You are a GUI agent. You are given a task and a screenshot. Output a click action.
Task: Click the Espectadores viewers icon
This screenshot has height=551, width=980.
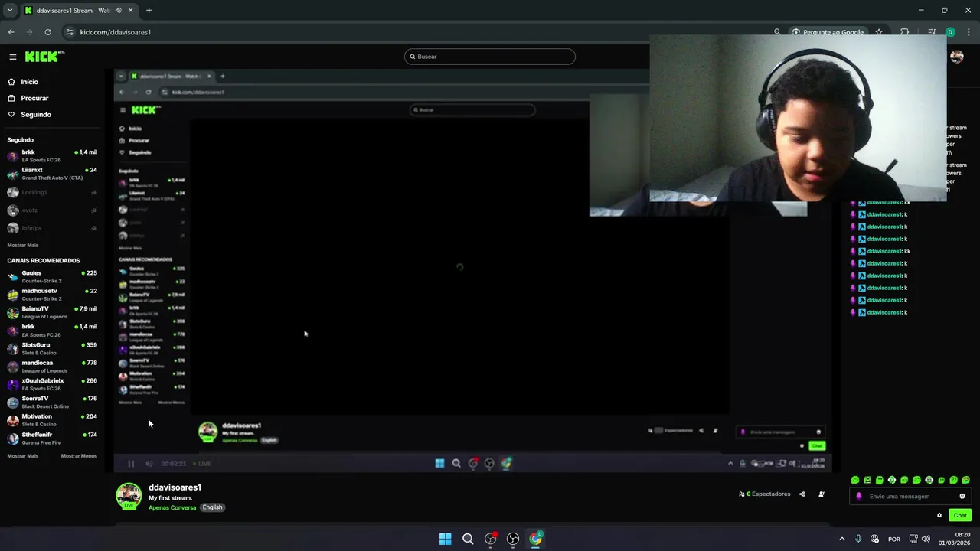pyautogui.click(x=742, y=494)
